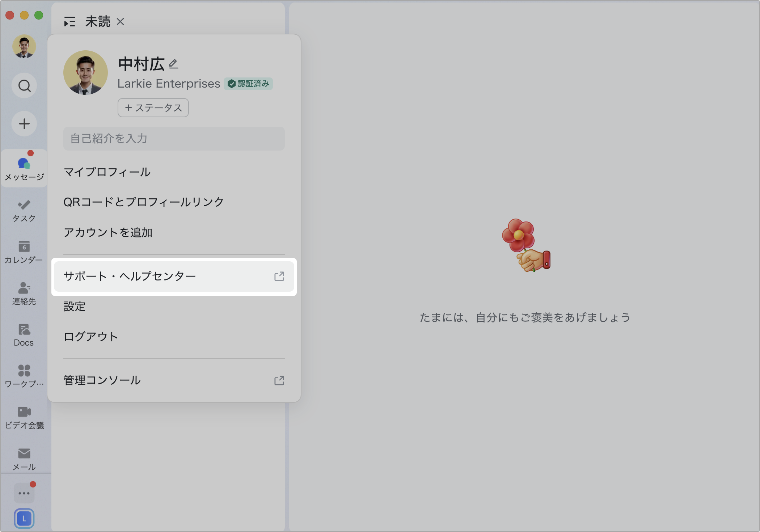Open メール from the sidebar
760x532 pixels.
click(x=24, y=458)
